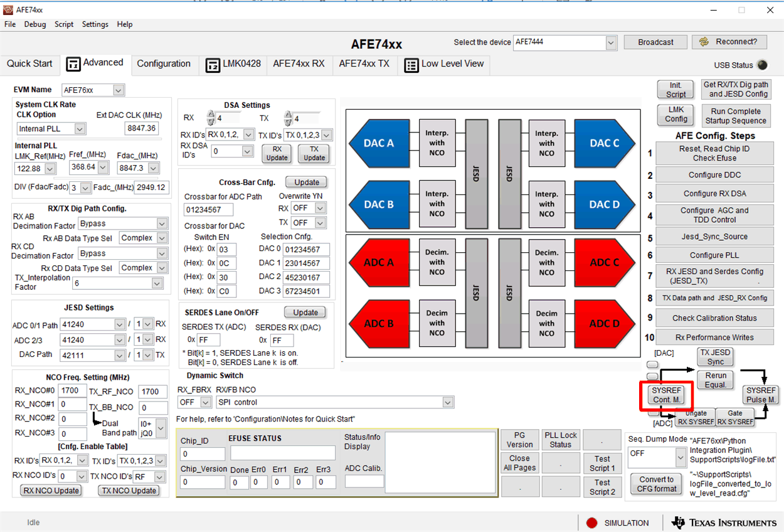Image resolution: width=784 pixels, height=532 pixels.
Task: Open the CLK Option Internal PLL dropdown
Action: coord(80,129)
